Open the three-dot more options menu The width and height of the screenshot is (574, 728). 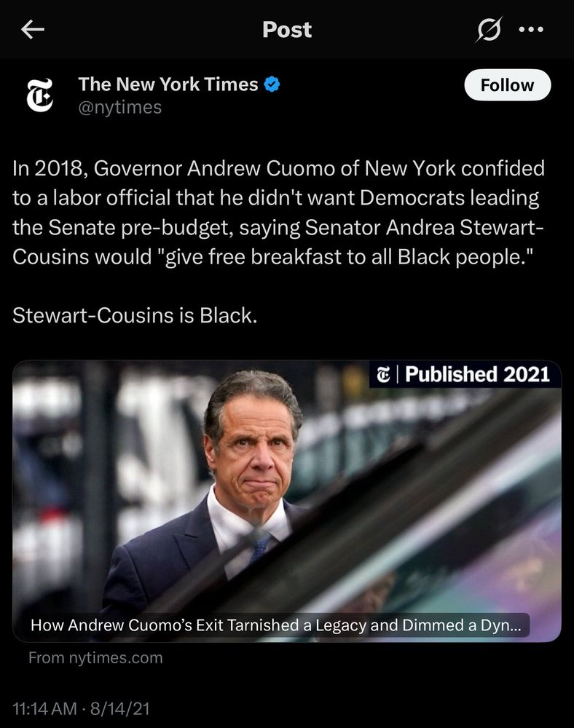click(531, 30)
